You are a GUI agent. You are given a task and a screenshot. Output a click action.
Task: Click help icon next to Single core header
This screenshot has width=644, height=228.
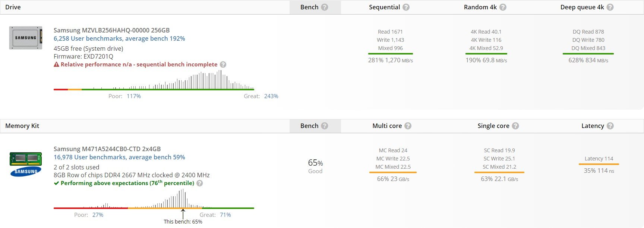[515, 126]
